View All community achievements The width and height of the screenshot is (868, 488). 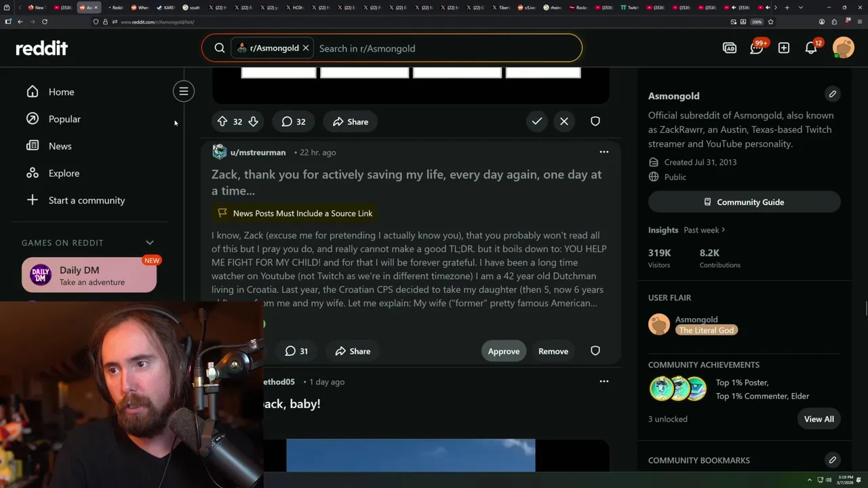pos(819,419)
